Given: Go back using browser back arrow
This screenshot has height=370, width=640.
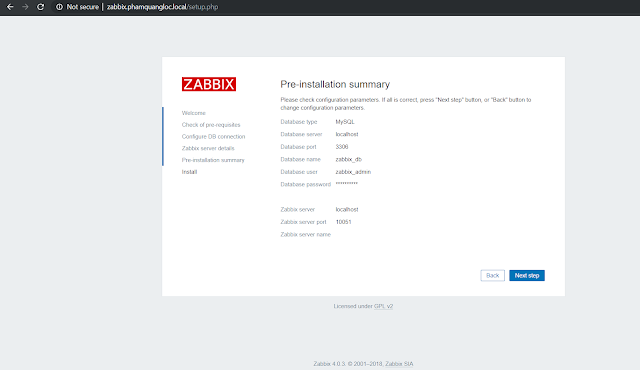Looking at the screenshot, I should (10, 7).
